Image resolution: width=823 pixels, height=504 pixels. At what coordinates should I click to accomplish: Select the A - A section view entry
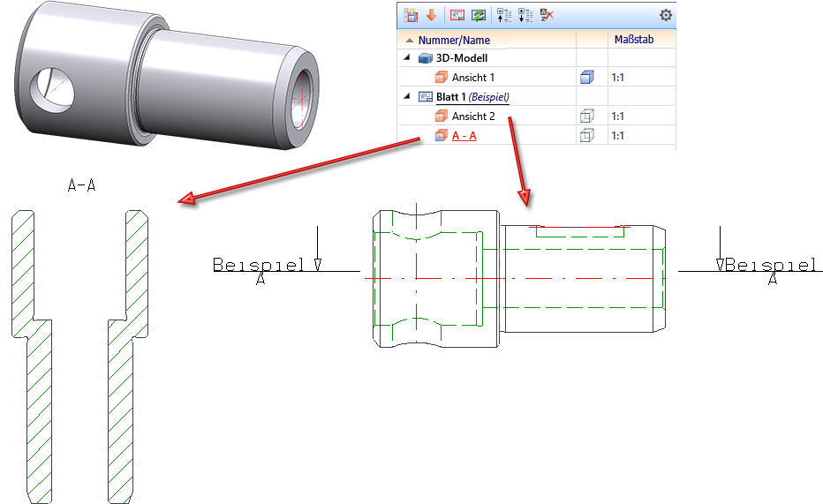tap(464, 136)
